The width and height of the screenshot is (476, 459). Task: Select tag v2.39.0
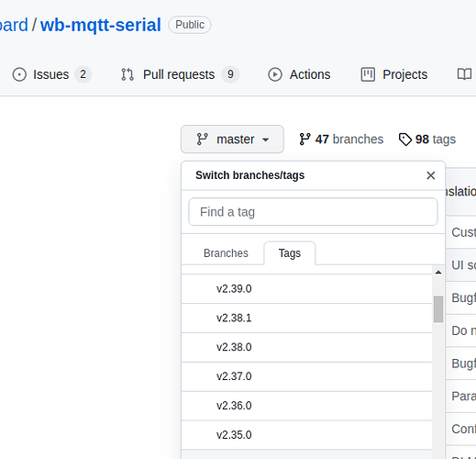[x=306, y=289]
